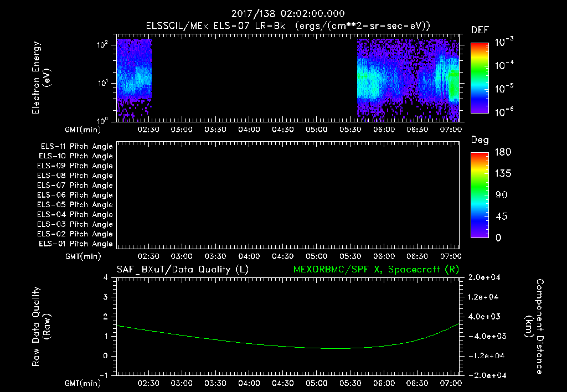Viewport: 567px width, 392px height.
Task: Click the Electron Energy (eV) axis title
Action: click(41, 78)
